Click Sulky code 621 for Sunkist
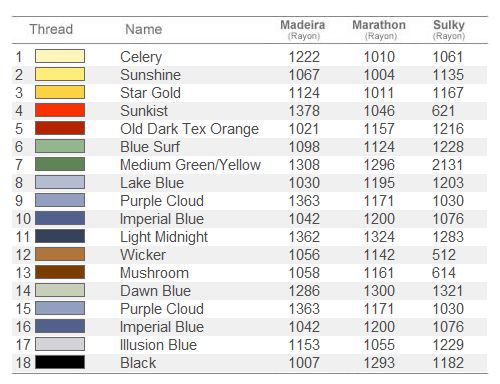 pos(443,111)
